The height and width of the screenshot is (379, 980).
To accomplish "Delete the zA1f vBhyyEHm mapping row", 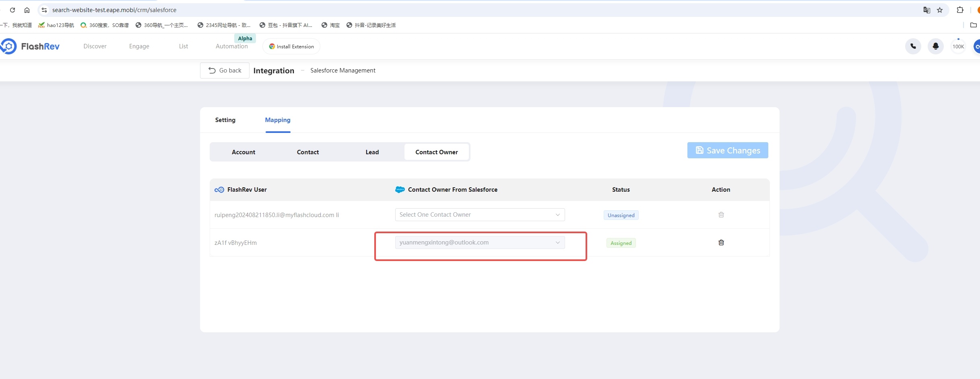I will pyautogui.click(x=721, y=242).
